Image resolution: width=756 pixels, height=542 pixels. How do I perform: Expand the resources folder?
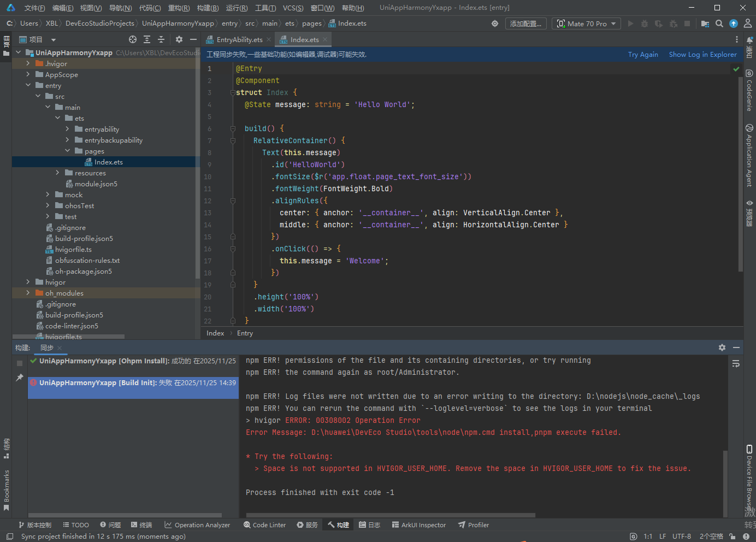pos(57,173)
